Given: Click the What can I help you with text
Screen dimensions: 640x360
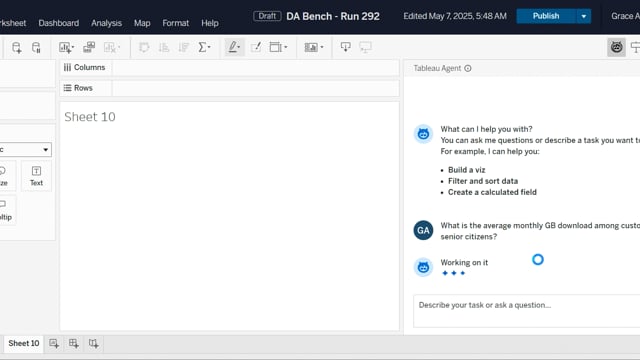Looking at the screenshot, I should (486, 129).
